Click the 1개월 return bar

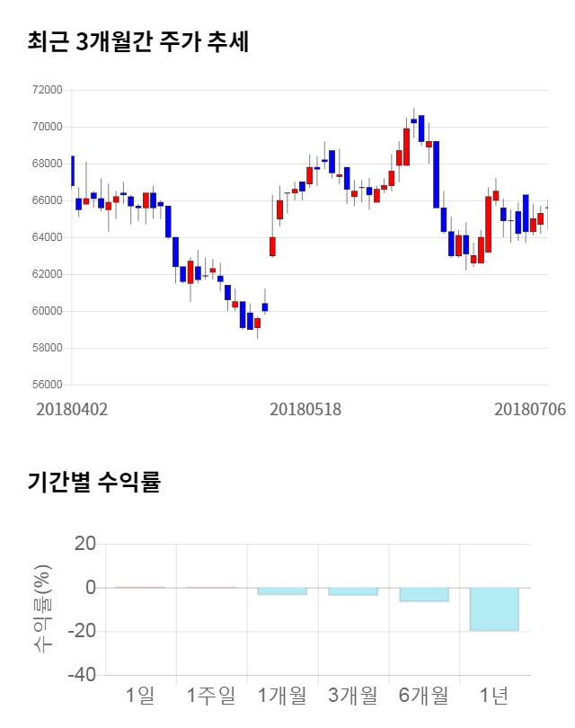click(x=281, y=590)
